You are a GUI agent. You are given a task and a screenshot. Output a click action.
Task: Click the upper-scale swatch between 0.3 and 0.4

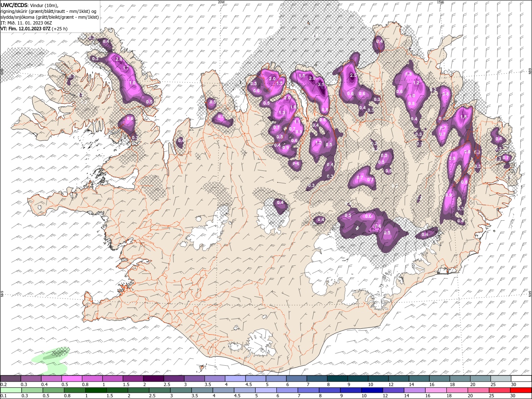31,378
